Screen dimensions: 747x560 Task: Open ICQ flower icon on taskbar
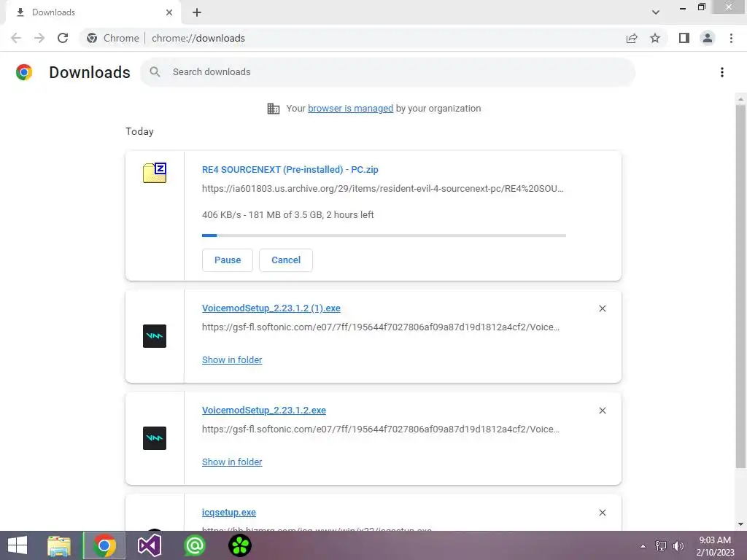(x=240, y=545)
